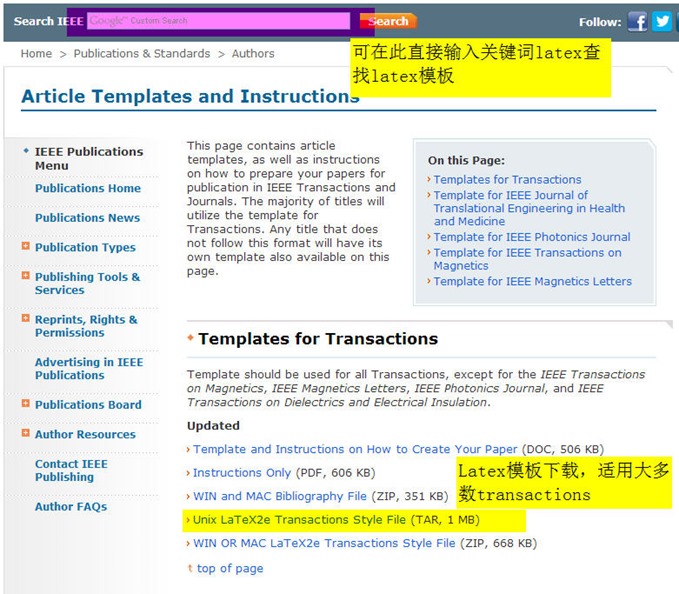Image resolution: width=679 pixels, height=594 pixels.
Task: Click Article Templates and Instructions title
Action: coord(191,96)
